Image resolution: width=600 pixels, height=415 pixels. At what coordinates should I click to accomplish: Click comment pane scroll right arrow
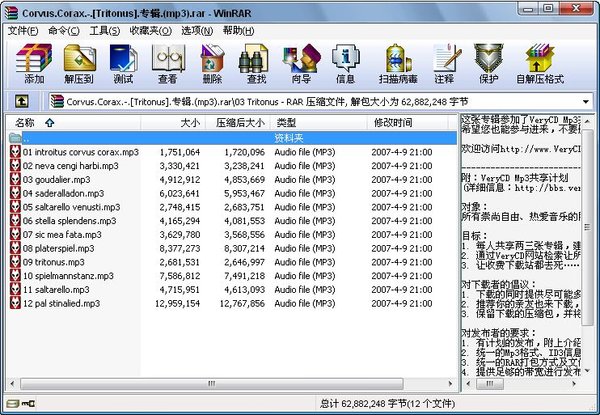click(574, 384)
